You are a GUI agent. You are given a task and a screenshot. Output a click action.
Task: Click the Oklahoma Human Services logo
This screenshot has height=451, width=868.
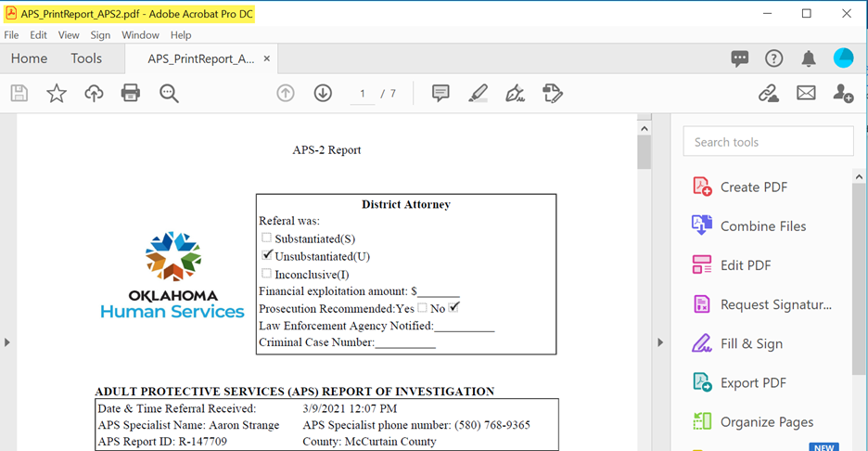tap(172, 276)
